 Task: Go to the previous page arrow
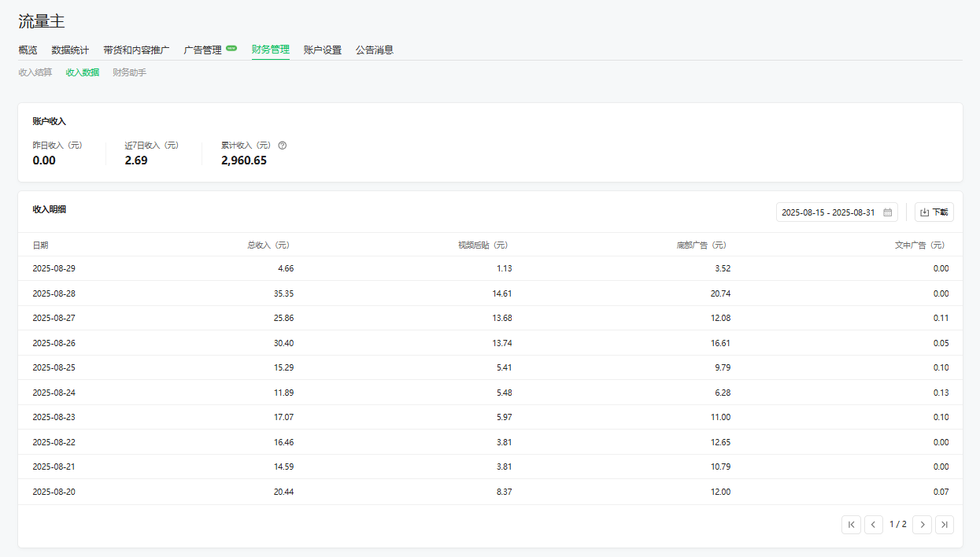874,525
